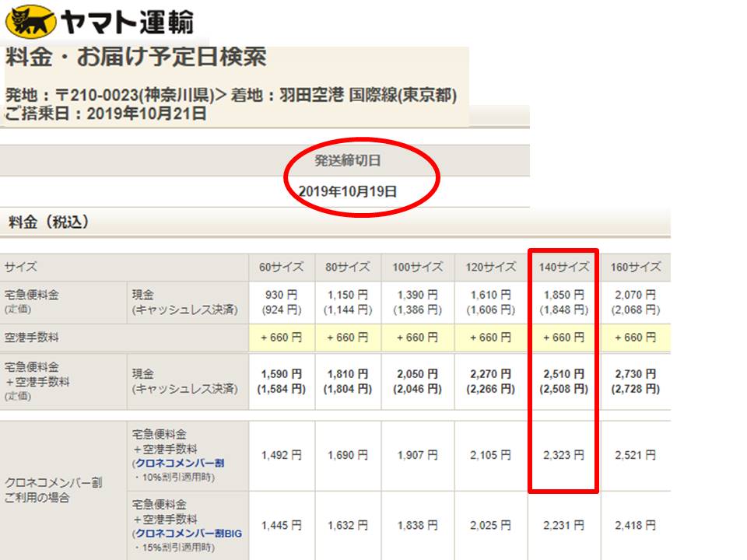Select the 発地 〒210-0023 origin line
Screen dimensions: 747x560
tap(231, 95)
